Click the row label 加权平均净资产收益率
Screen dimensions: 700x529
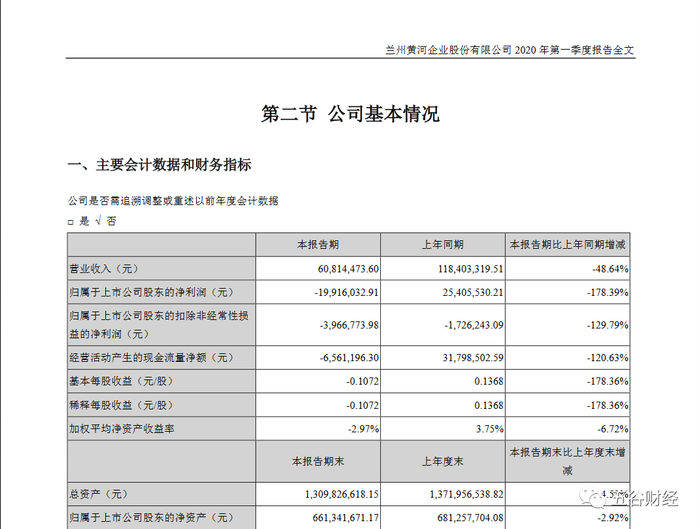[x=121, y=429]
